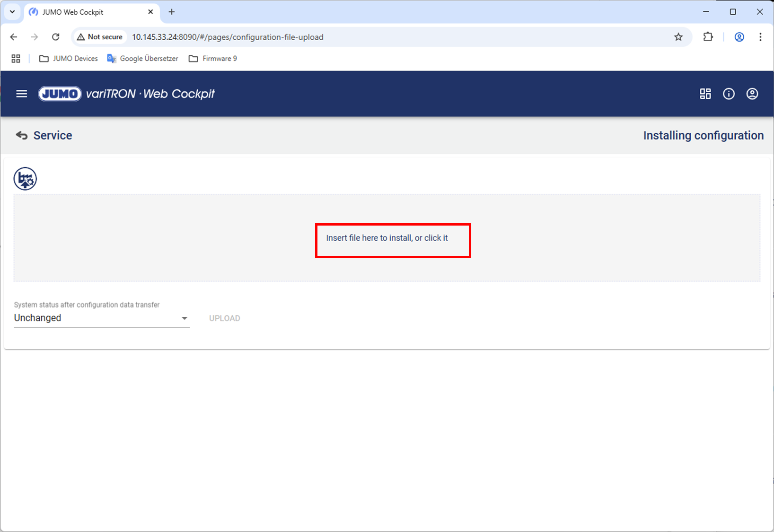Click the 'System status after configuration data transfer' label
774x532 pixels.
pos(87,305)
